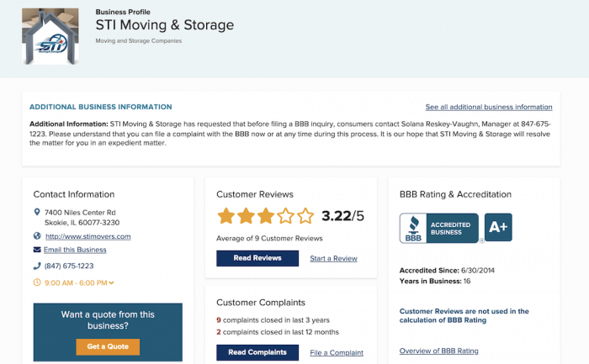Open the File a Complaint link
The height and width of the screenshot is (364, 589).
[337, 353]
